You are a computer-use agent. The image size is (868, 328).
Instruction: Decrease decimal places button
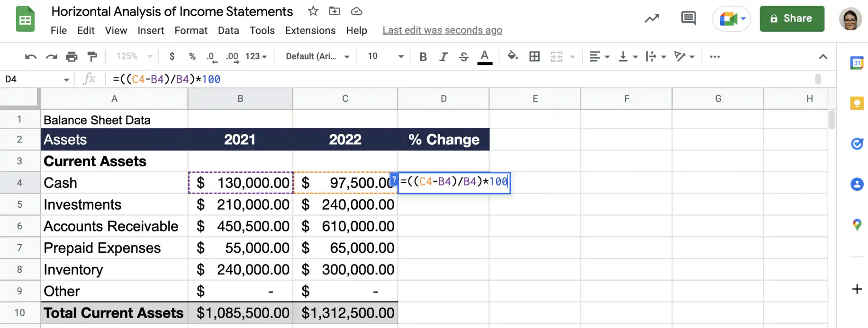tap(211, 57)
